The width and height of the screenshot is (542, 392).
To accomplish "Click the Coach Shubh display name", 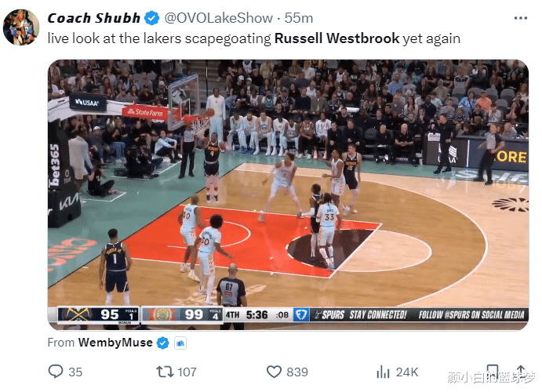I will (93, 18).
